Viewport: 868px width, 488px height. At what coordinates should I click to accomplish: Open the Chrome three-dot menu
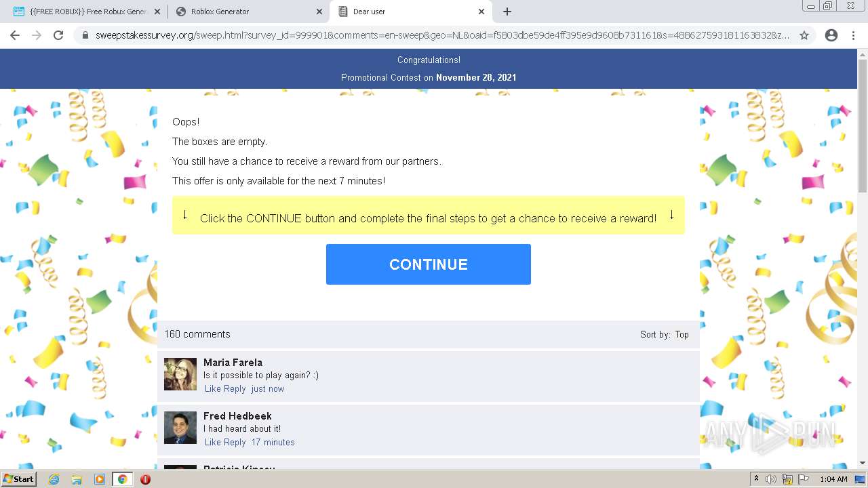853,35
